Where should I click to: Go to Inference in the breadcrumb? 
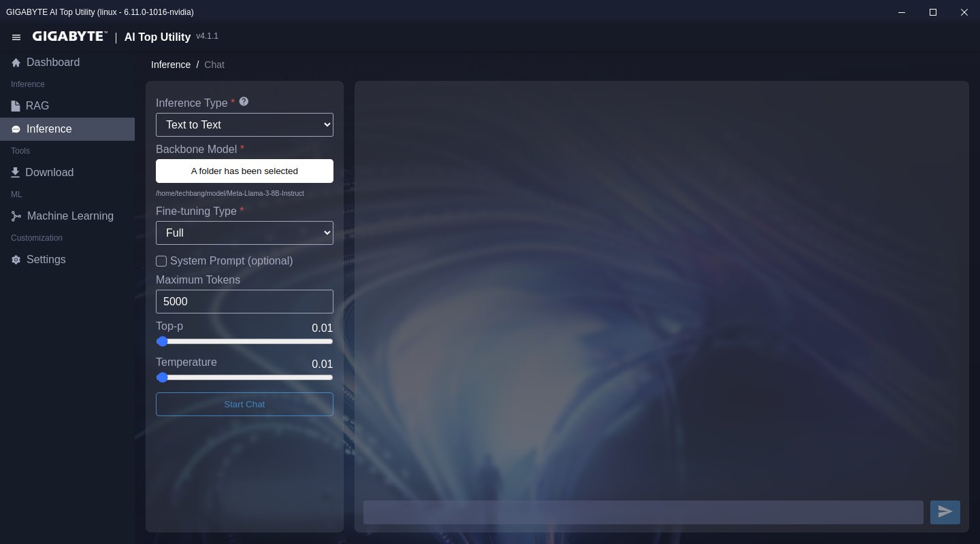[171, 65]
